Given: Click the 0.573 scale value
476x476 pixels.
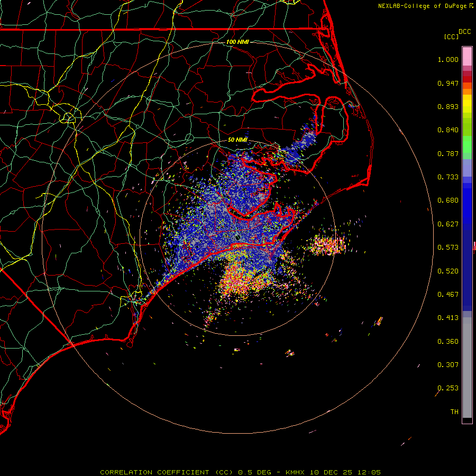Looking at the screenshot, I should [x=448, y=248].
